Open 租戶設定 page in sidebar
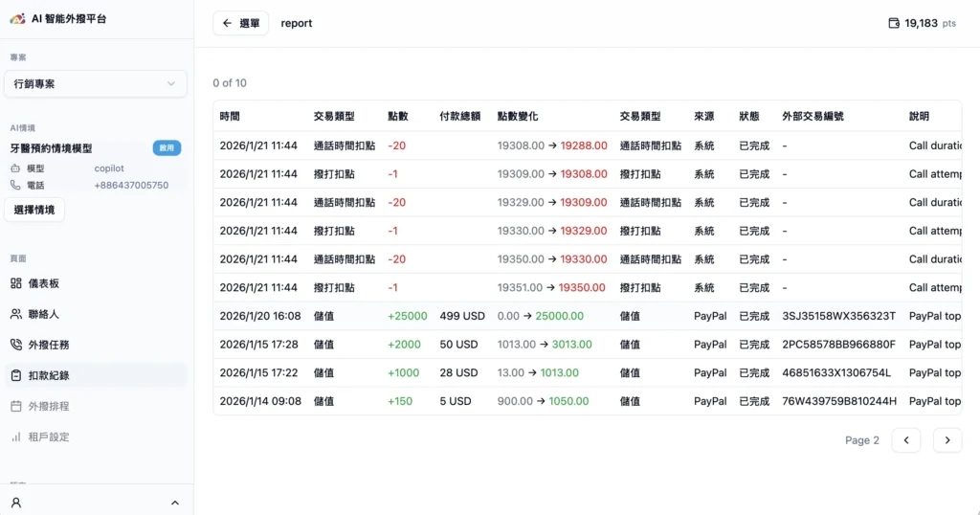The width and height of the screenshot is (980, 515). click(x=96, y=437)
